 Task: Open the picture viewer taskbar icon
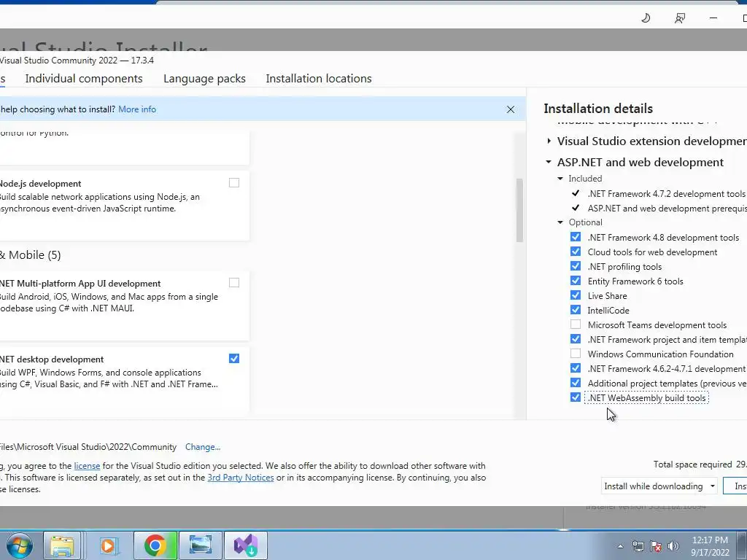tap(201, 545)
